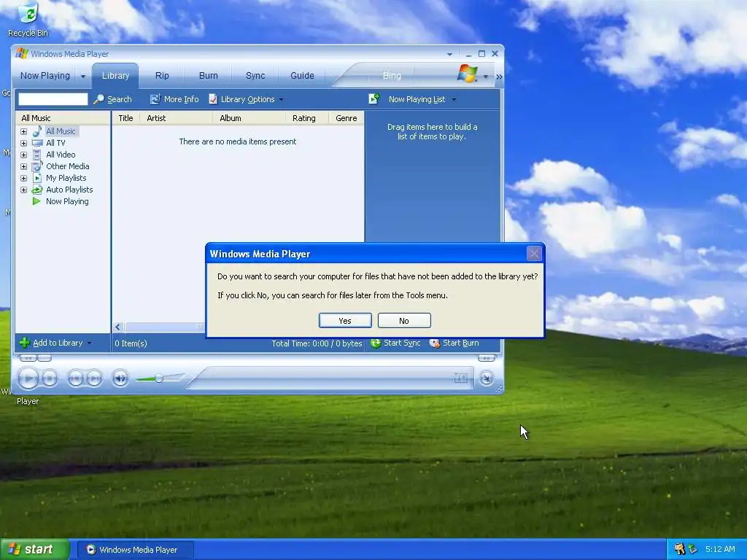Viewport: 747px width, 560px height.
Task: Click the Quick Access panel dropdown in title bar
Action: tap(449, 54)
